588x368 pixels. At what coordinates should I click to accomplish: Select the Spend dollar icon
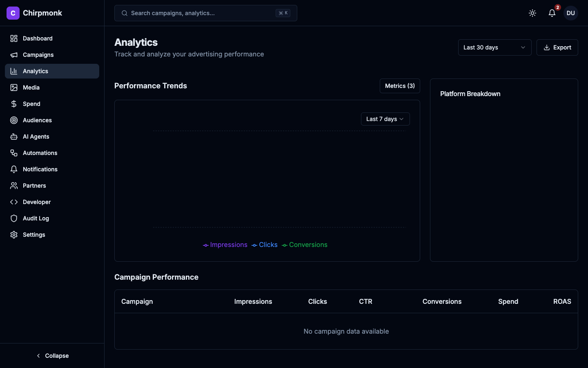coord(13,103)
